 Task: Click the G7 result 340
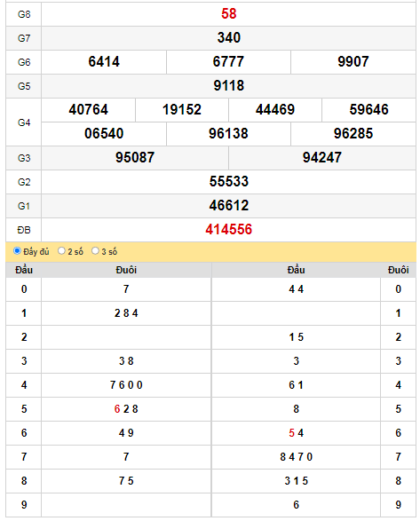[229, 38]
